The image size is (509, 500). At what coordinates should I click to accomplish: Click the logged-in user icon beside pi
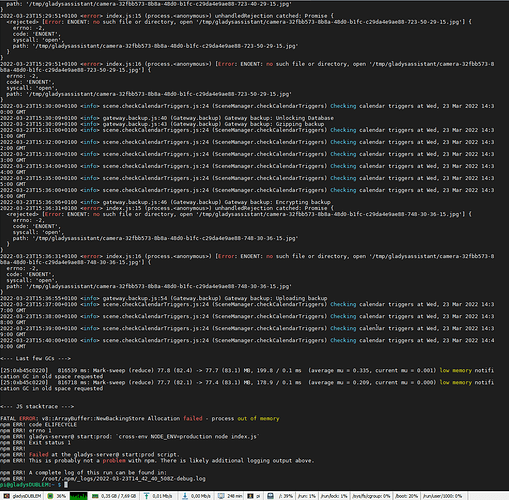(250, 496)
